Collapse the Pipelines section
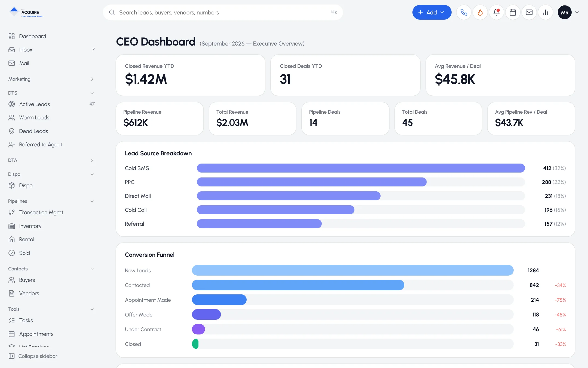 [x=52, y=201]
